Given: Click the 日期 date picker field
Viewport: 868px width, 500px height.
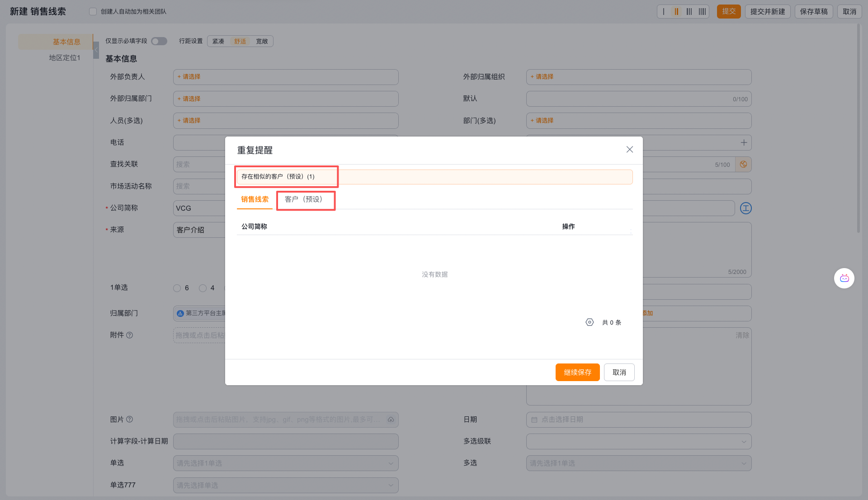Looking at the screenshot, I should [638, 420].
